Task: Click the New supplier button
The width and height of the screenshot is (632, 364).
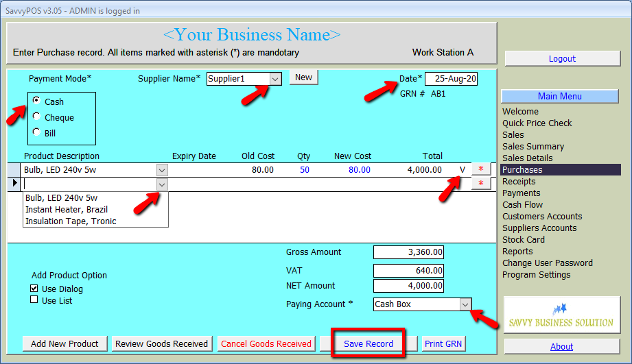Action: point(303,77)
